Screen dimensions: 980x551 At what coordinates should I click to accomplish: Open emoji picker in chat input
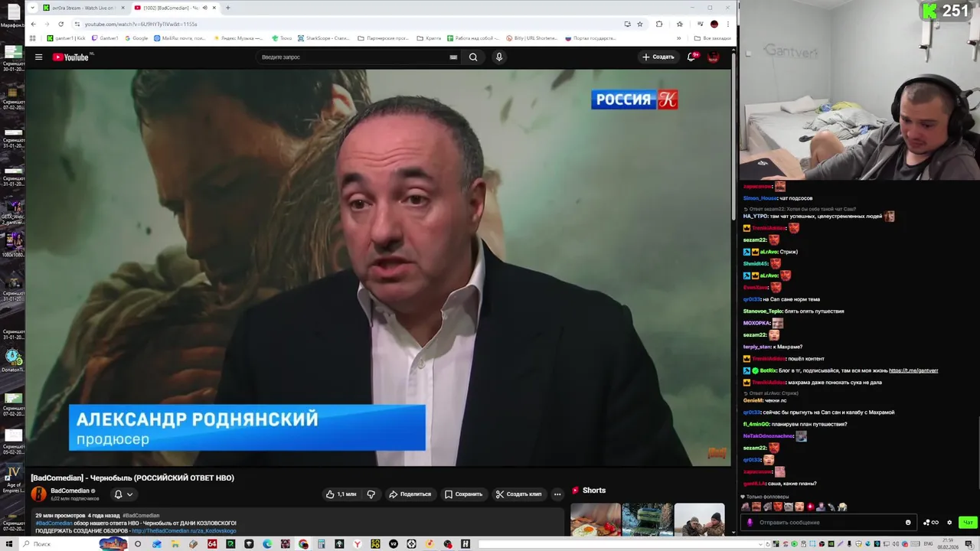(908, 523)
